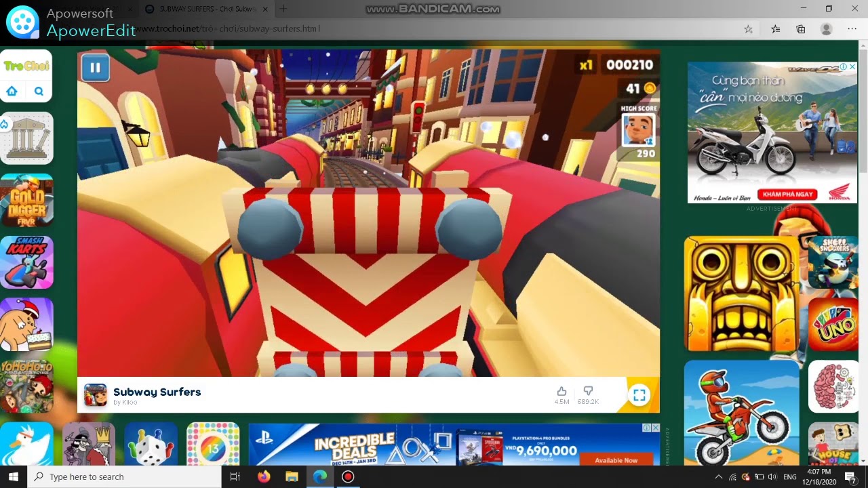Show hidden system tray icons
Viewport: 868px width, 488px height.
[x=719, y=477]
